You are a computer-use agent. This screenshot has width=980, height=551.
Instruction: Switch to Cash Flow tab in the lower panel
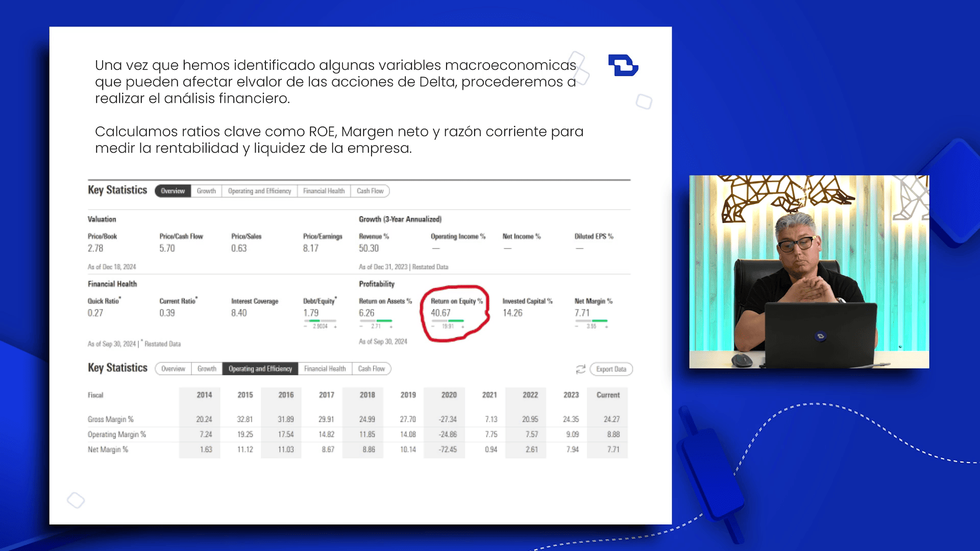371,369
